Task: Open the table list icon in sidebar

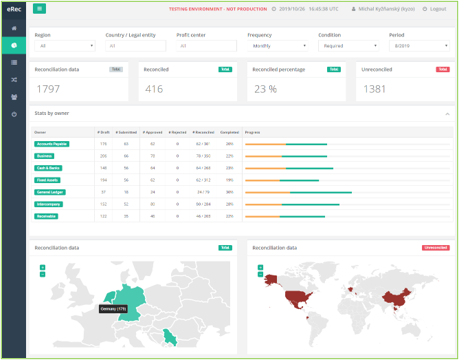Action: tap(14, 63)
